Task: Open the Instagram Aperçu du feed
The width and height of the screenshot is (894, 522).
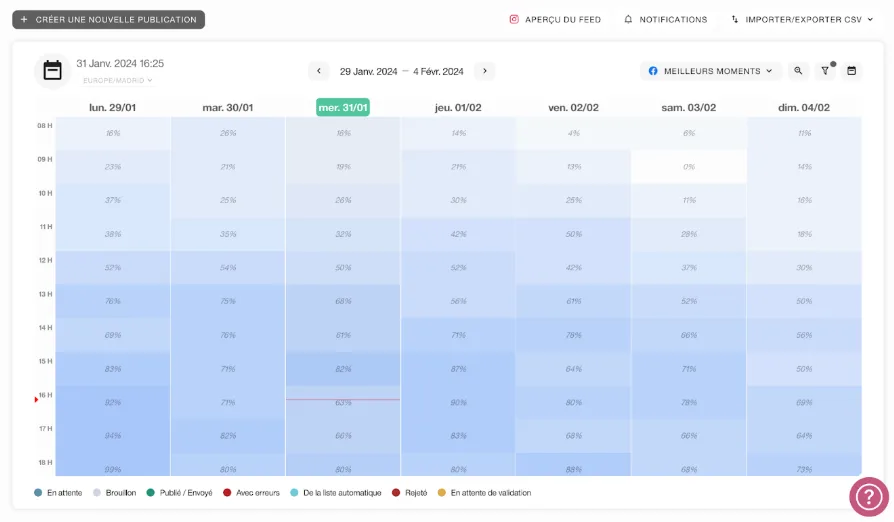Action: click(x=555, y=19)
